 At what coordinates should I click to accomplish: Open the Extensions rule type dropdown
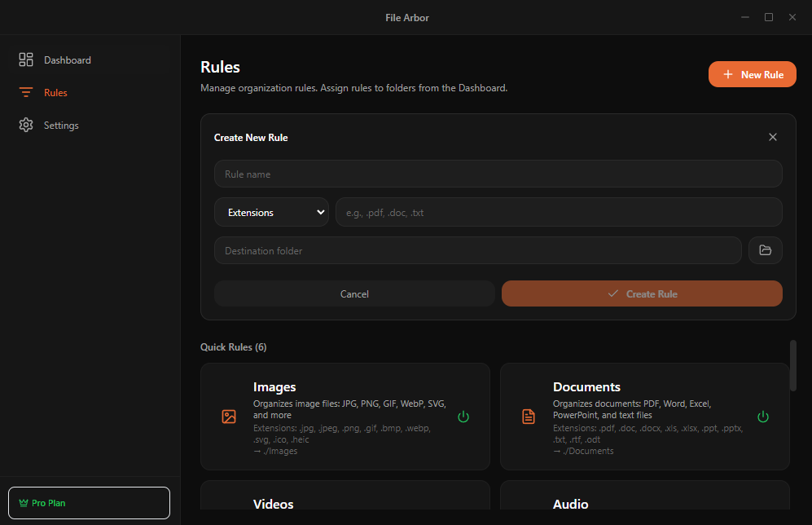(x=271, y=212)
